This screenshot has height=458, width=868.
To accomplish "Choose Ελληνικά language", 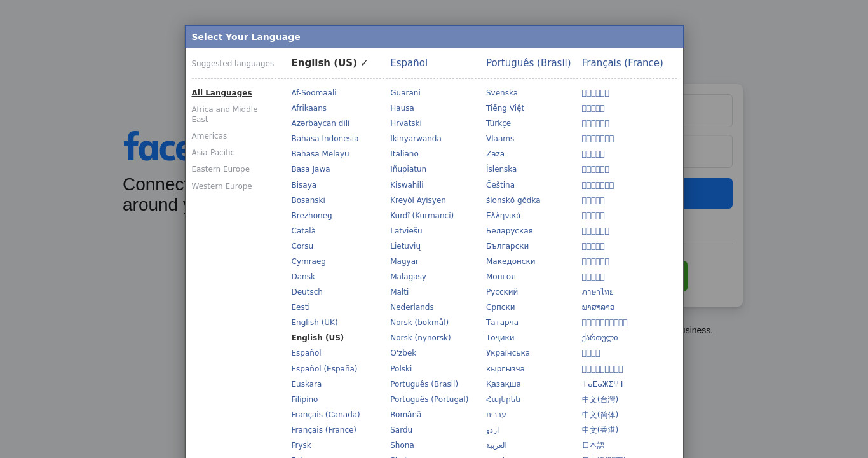I will coord(503,216).
